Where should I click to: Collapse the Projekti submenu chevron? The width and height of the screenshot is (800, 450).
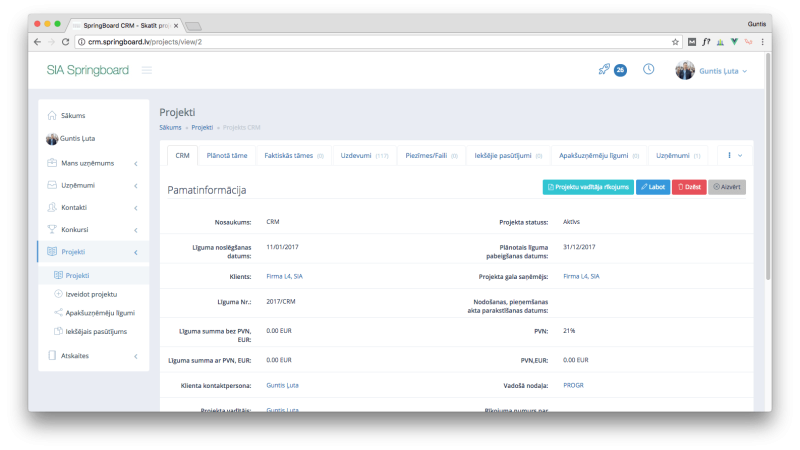(x=136, y=252)
